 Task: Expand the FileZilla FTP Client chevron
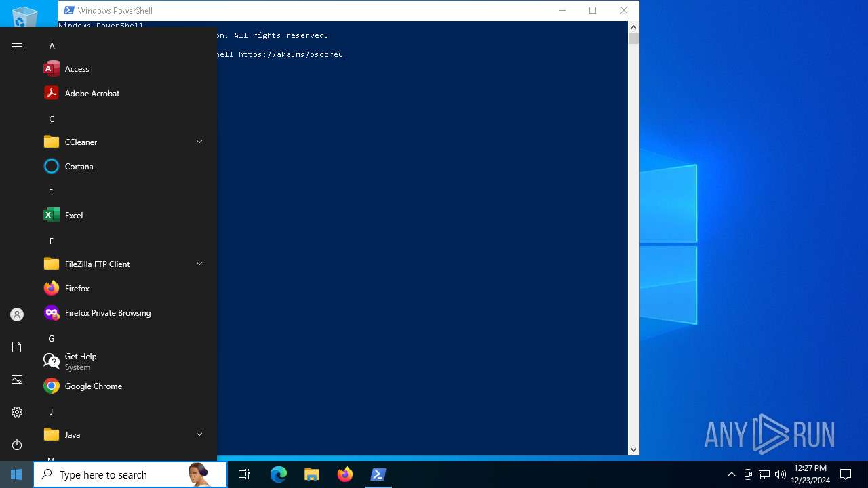[x=199, y=264]
